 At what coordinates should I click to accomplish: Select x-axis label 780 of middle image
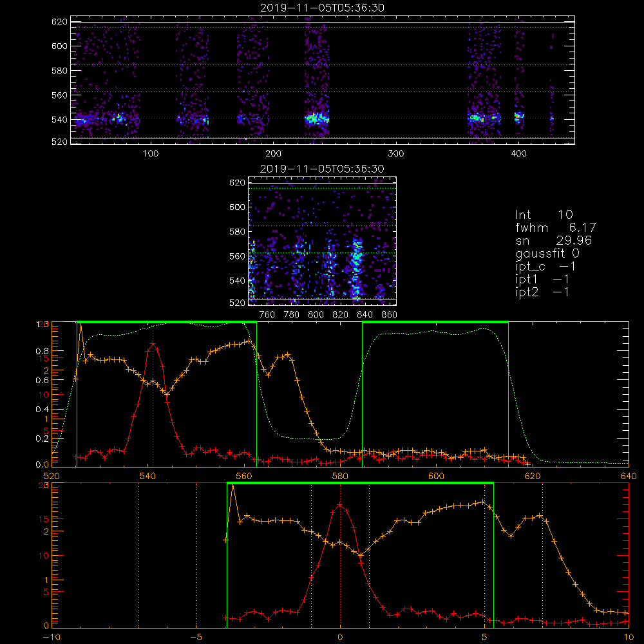point(292,314)
